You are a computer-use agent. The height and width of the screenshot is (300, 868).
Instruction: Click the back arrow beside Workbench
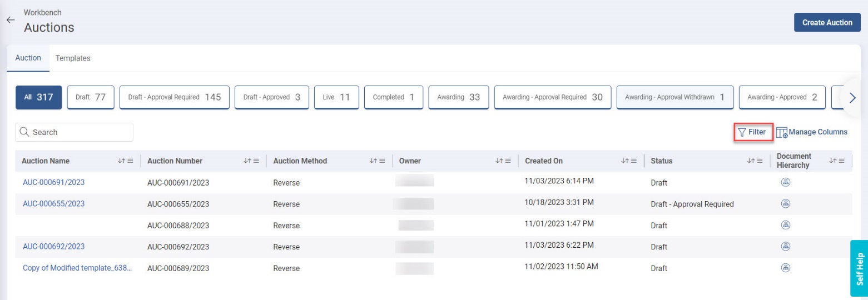(10, 20)
